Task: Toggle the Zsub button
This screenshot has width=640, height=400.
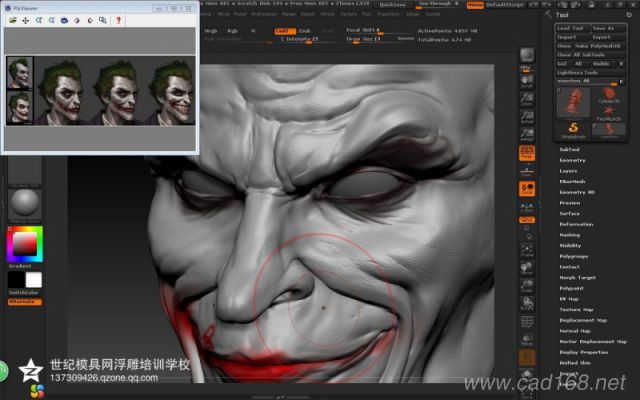Action: 304,31
